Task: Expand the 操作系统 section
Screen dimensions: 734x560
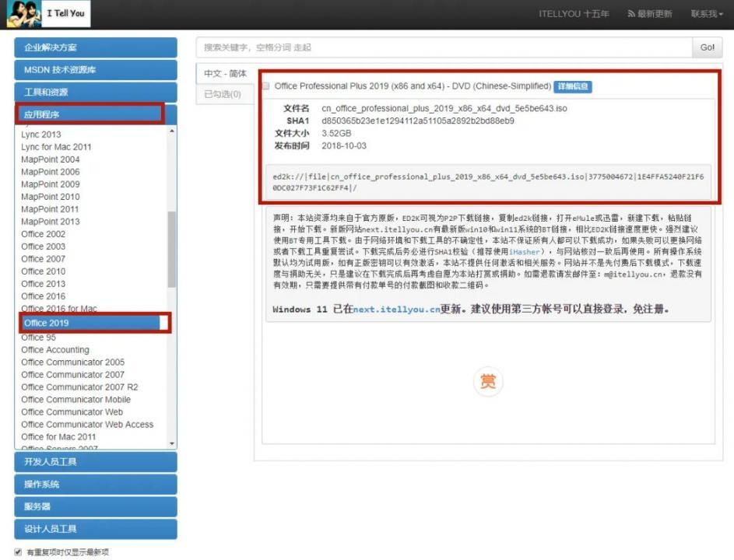Action: pyautogui.click(x=96, y=485)
